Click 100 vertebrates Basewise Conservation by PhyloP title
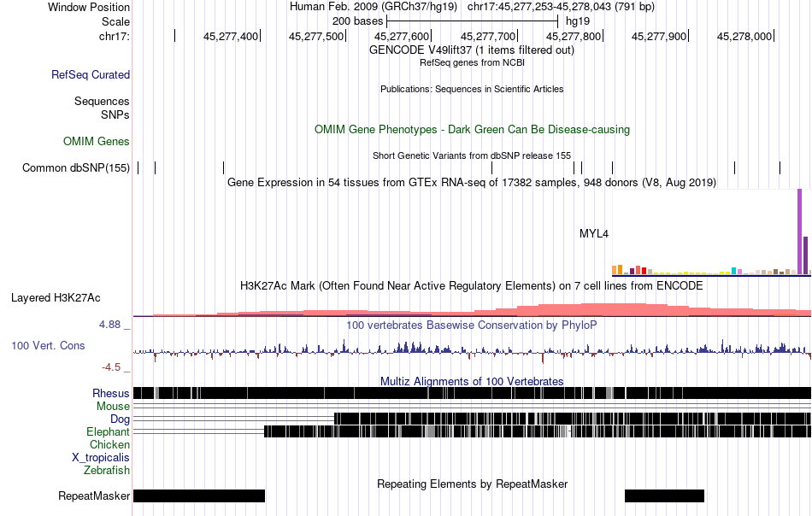Image resolution: width=812 pixels, height=516 pixels. pos(472,325)
